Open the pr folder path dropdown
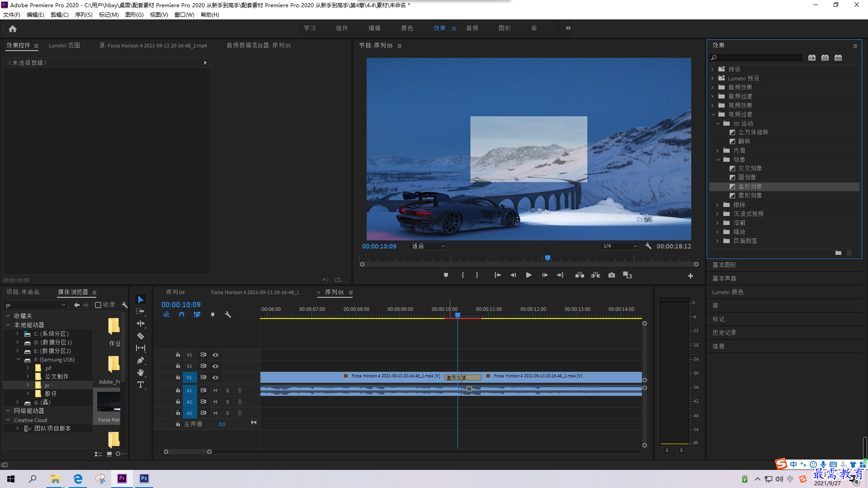This screenshot has width=868, height=488. point(36,305)
